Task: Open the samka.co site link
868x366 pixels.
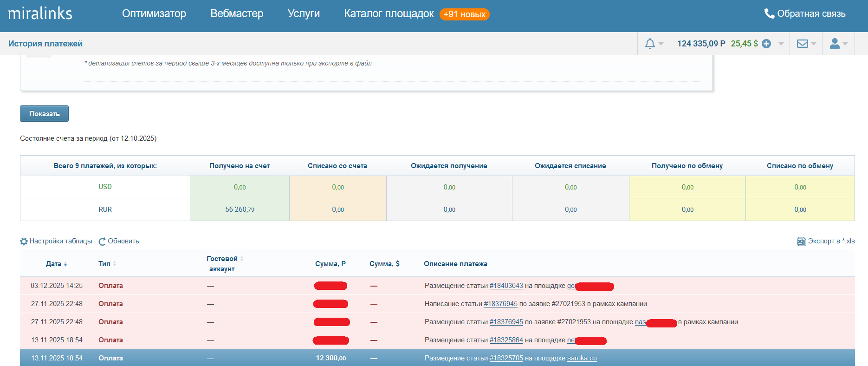Action: [x=582, y=358]
